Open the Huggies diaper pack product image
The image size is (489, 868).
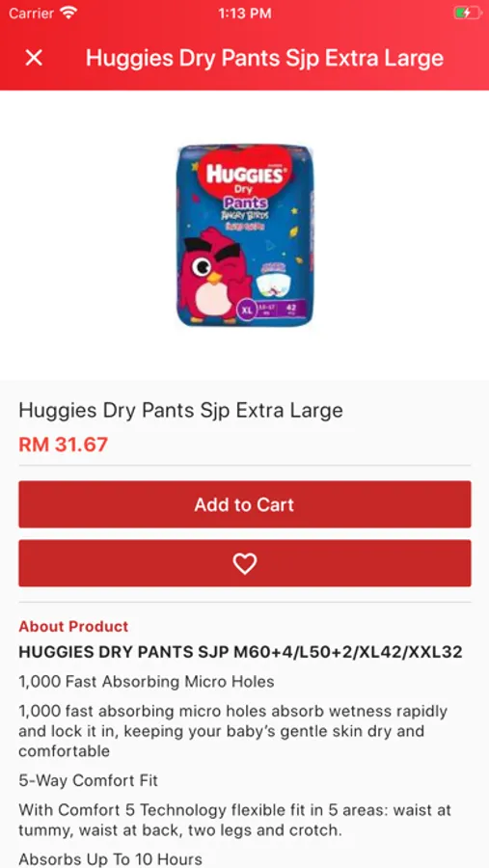(245, 234)
